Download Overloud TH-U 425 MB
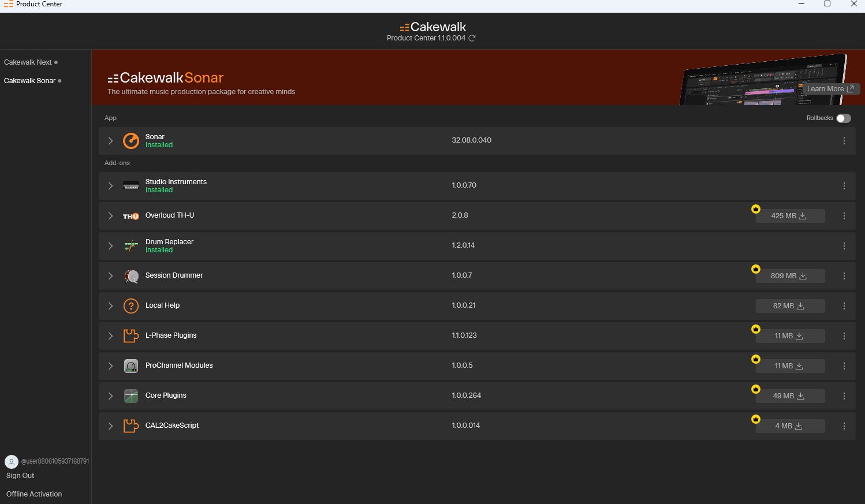 790,216
